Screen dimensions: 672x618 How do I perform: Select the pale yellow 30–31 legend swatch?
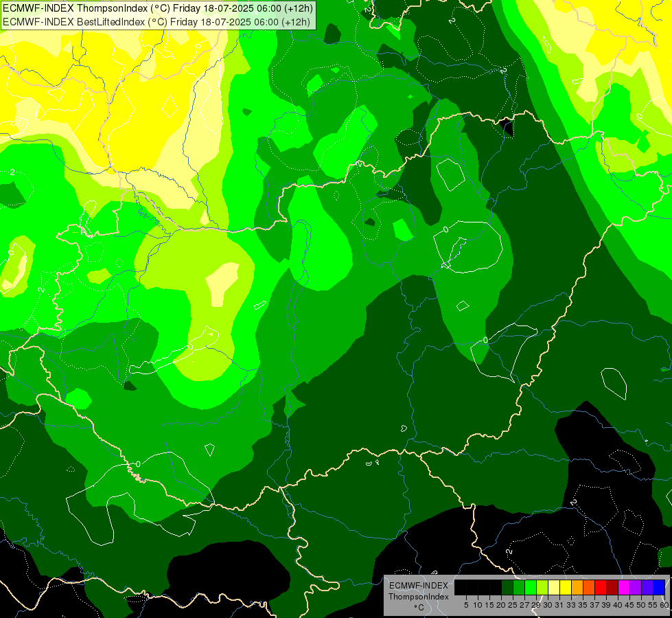click(x=554, y=587)
